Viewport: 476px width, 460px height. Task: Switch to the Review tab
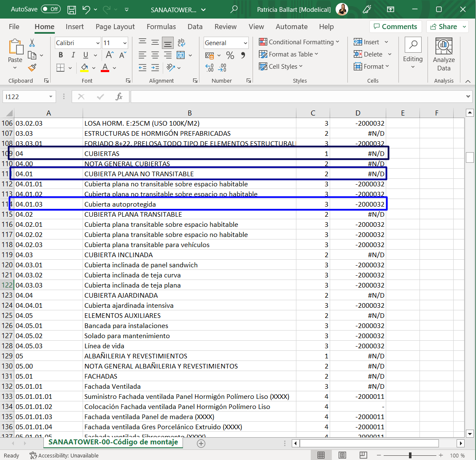[x=226, y=27]
